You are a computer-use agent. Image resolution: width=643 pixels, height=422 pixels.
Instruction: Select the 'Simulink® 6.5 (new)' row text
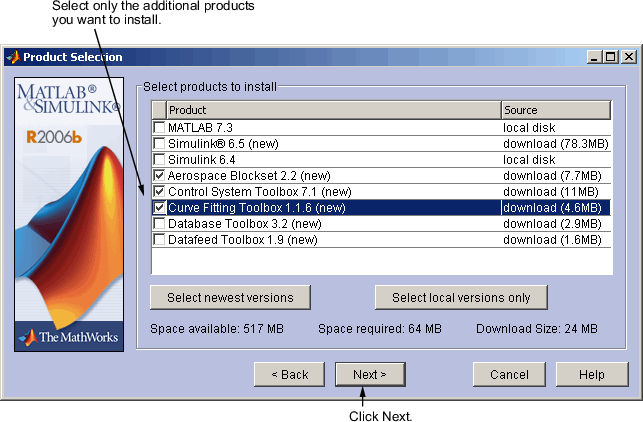223,144
